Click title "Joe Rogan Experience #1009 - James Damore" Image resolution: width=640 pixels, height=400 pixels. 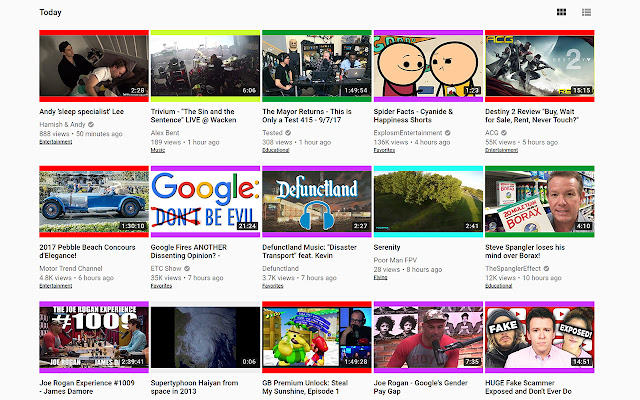tap(87, 387)
